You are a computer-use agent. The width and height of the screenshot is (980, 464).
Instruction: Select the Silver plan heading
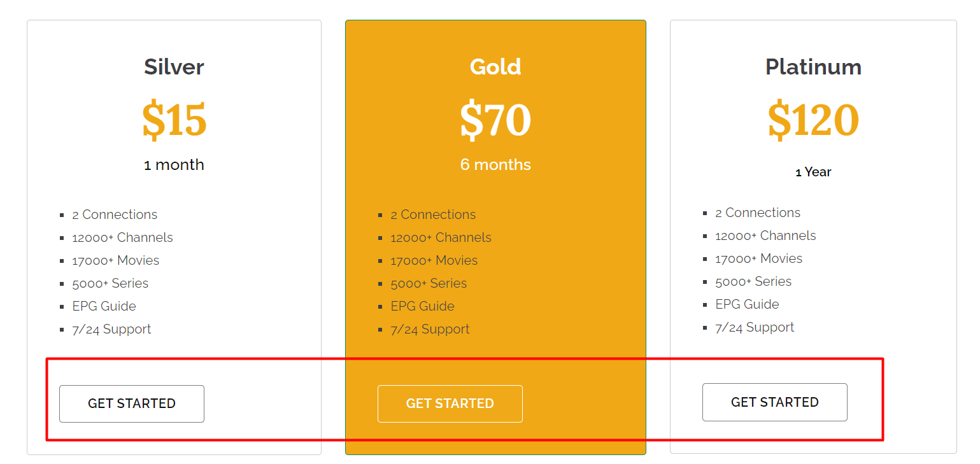pyautogui.click(x=174, y=66)
